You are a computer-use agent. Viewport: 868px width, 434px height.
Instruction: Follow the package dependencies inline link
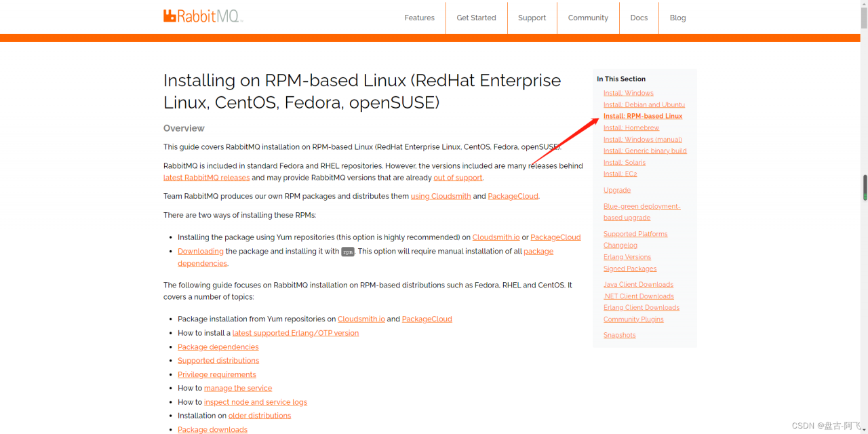(x=366, y=258)
